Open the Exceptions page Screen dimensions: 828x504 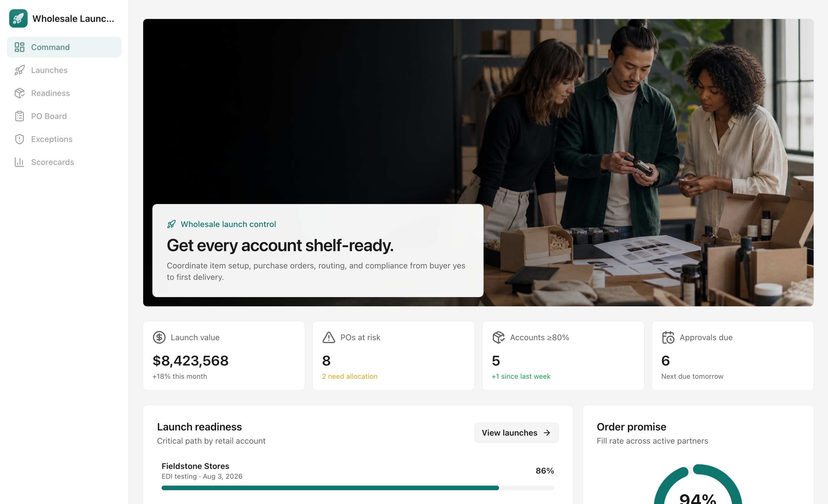(64, 139)
